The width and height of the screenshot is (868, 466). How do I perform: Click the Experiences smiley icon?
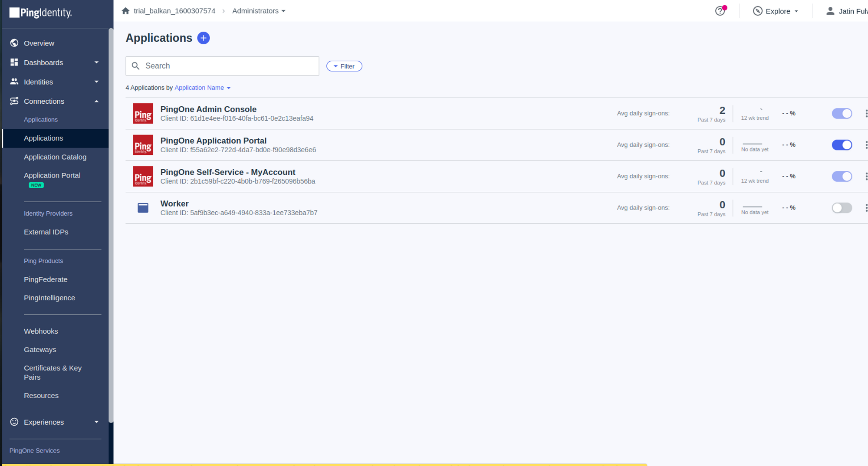coord(14,422)
